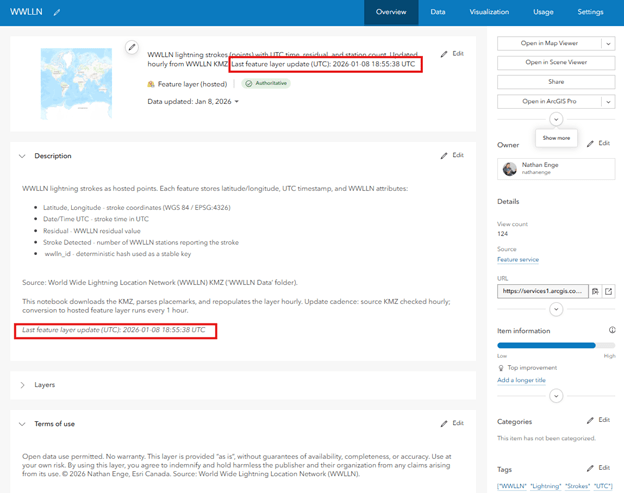Collapse the Terms of use section

(x=22, y=424)
